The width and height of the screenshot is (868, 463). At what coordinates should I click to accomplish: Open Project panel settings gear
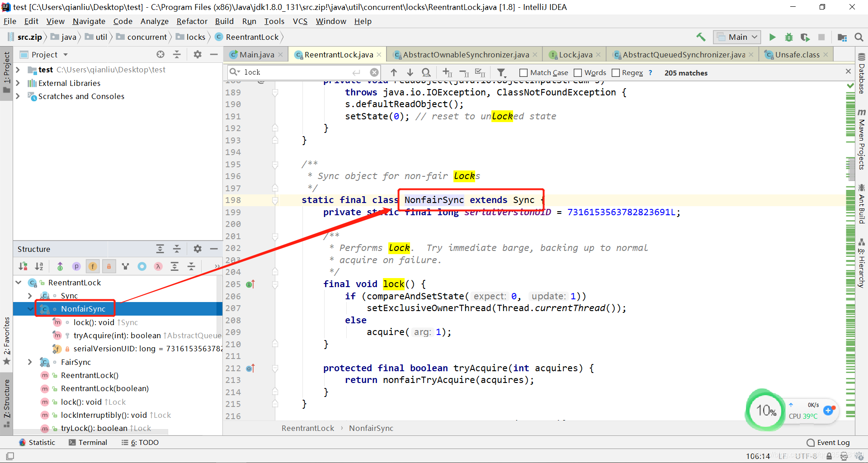(x=198, y=54)
